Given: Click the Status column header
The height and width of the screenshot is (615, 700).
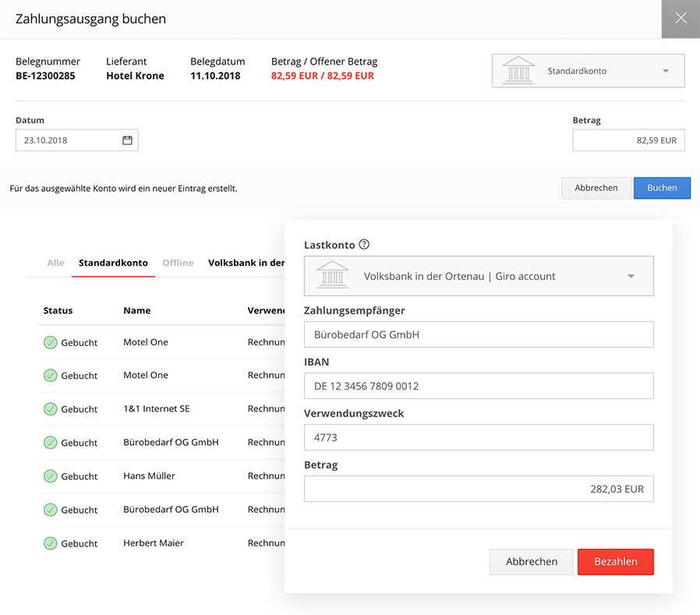Looking at the screenshot, I should pyautogui.click(x=58, y=310).
